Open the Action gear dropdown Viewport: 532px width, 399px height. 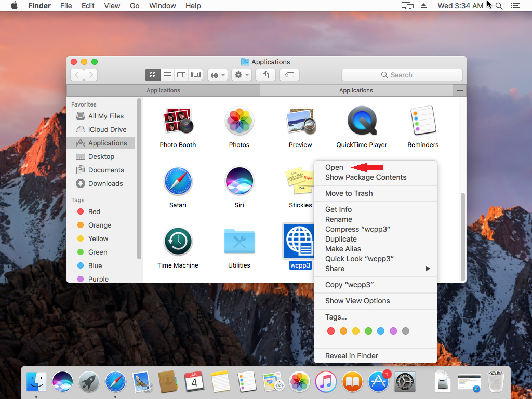(x=242, y=75)
